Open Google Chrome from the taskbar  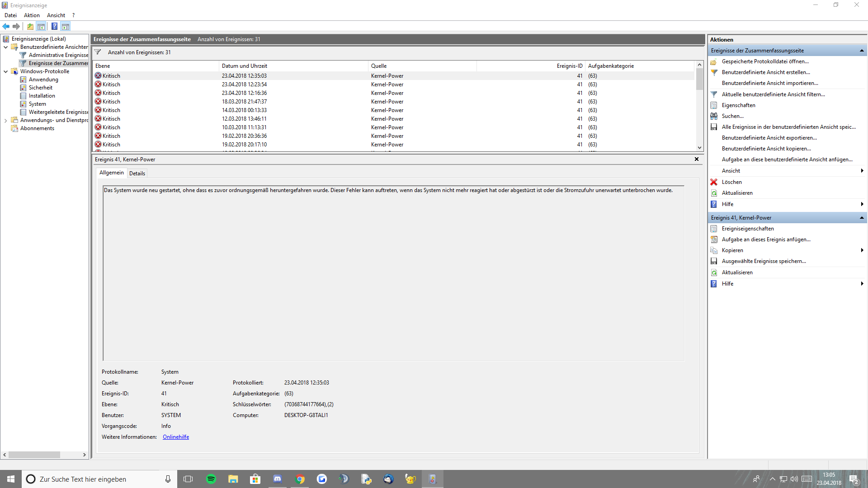point(300,479)
